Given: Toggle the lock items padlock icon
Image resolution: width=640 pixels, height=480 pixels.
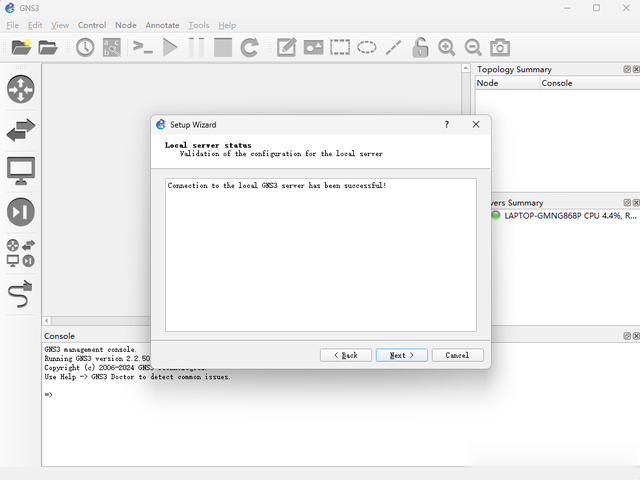Looking at the screenshot, I should (420, 47).
